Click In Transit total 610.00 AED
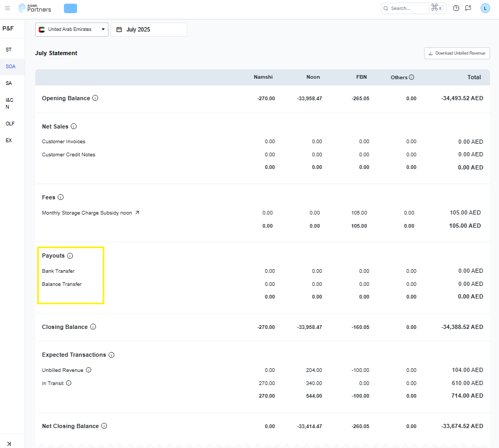 point(467,383)
